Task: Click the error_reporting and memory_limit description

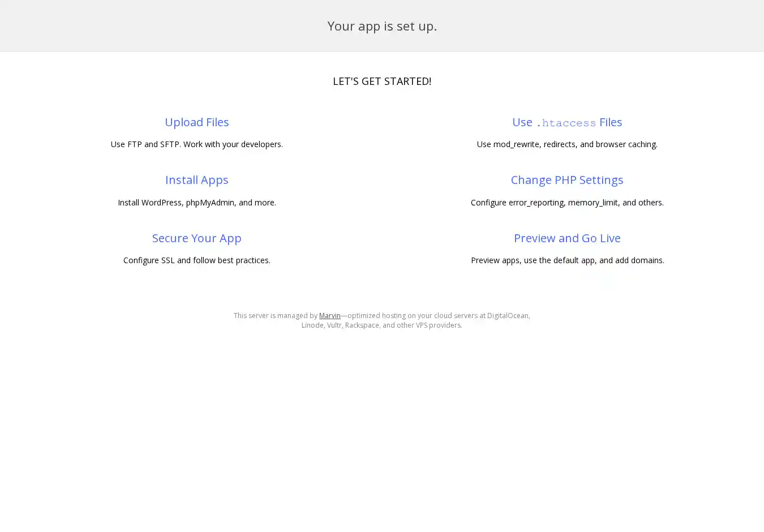Action: 566,203
